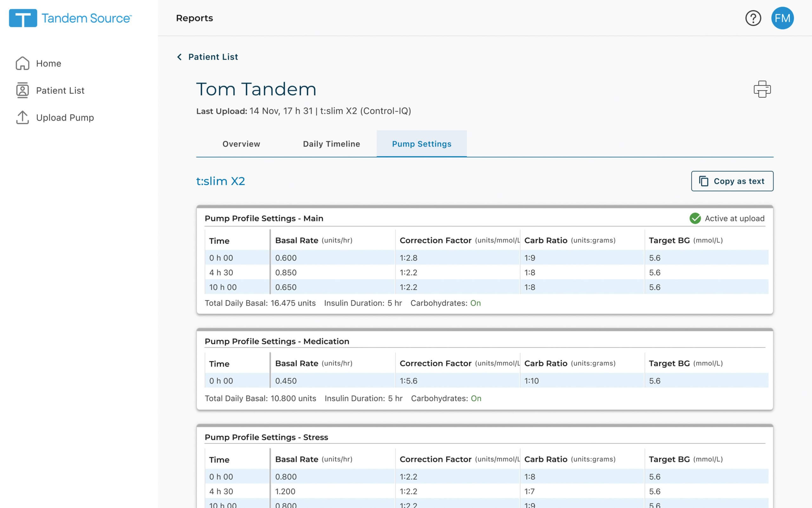Click the green Active at upload checkmark

(695, 218)
